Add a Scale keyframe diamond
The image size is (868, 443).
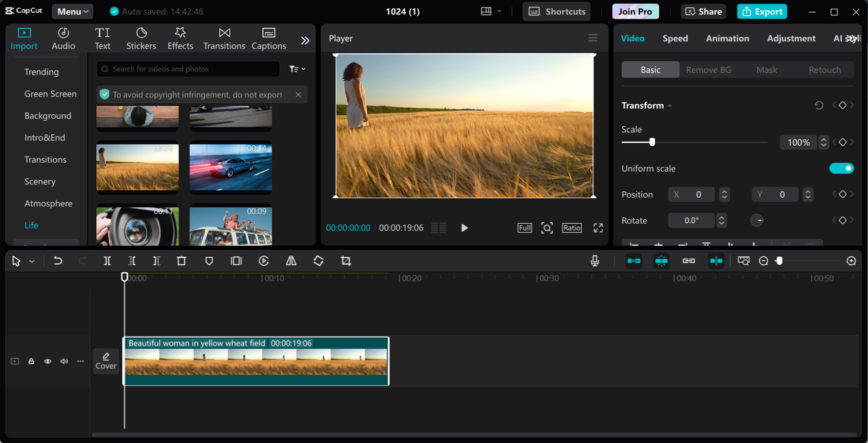point(842,142)
